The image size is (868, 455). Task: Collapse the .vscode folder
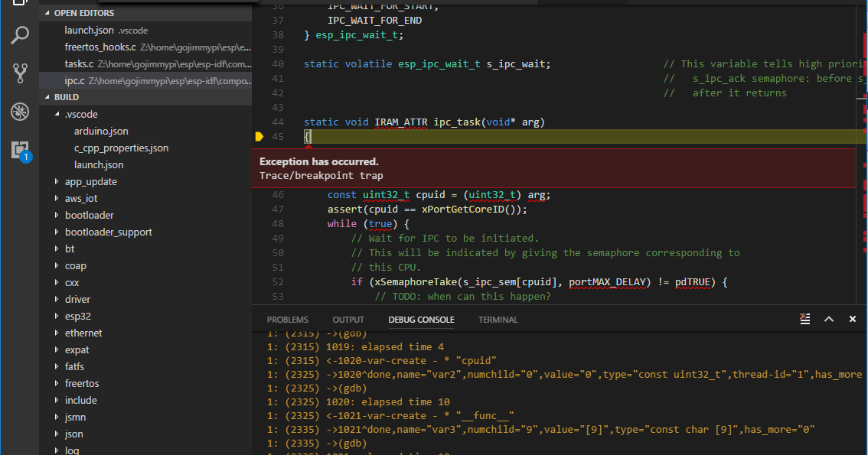click(56, 113)
